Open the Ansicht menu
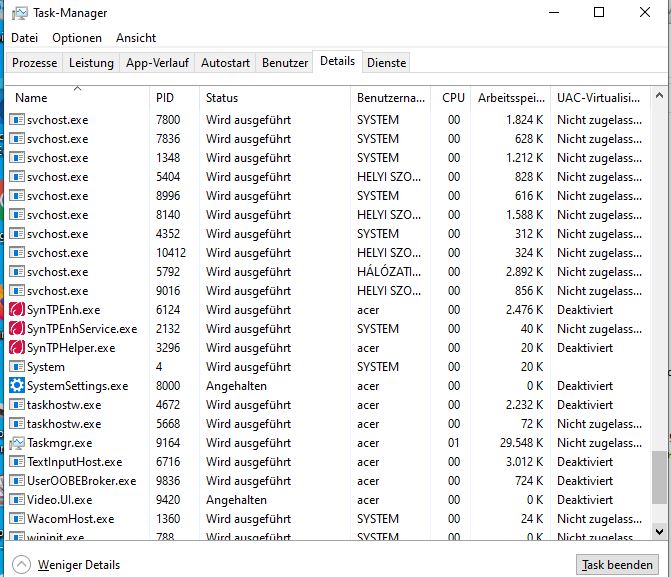 pos(136,38)
